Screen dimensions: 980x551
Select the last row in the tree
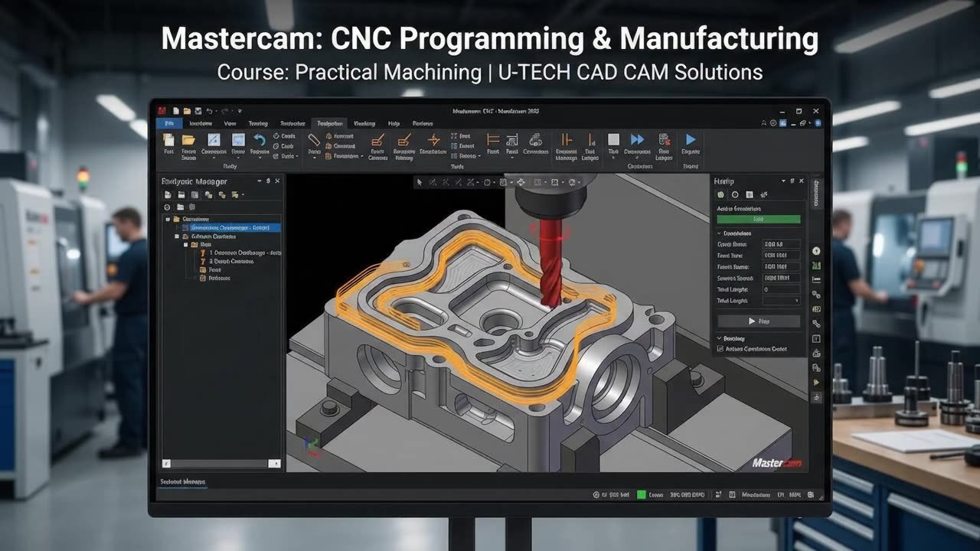(x=214, y=279)
